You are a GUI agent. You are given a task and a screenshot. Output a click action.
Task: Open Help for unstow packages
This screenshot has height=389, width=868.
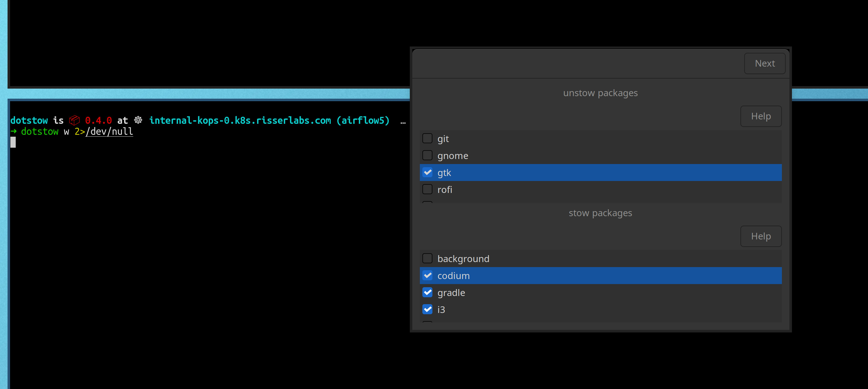coord(761,116)
